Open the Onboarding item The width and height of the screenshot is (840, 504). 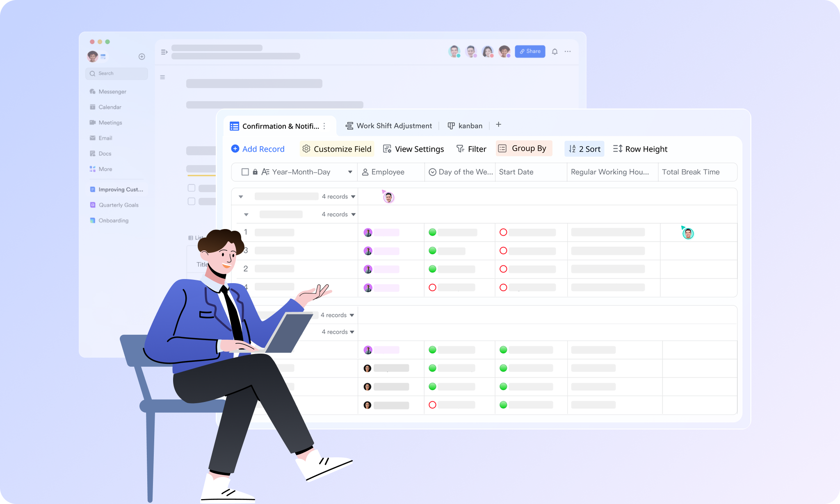click(109, 220)
